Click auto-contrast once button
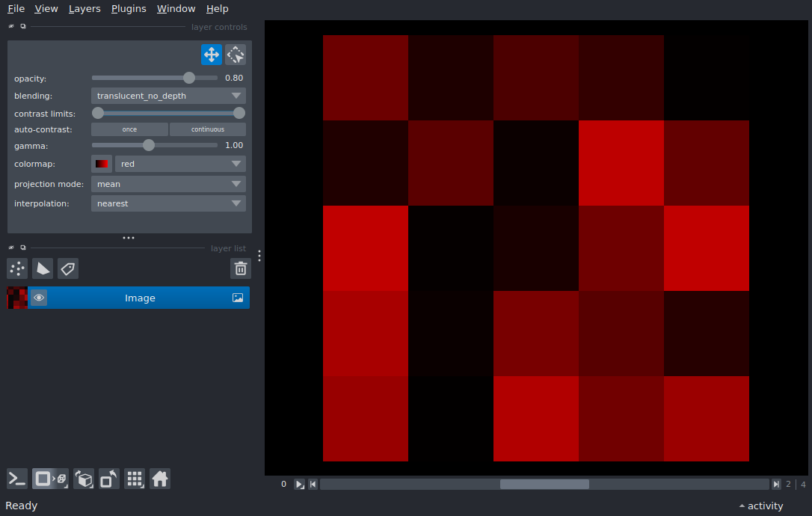This screenshot has width=812, height=516. (129, 129)
